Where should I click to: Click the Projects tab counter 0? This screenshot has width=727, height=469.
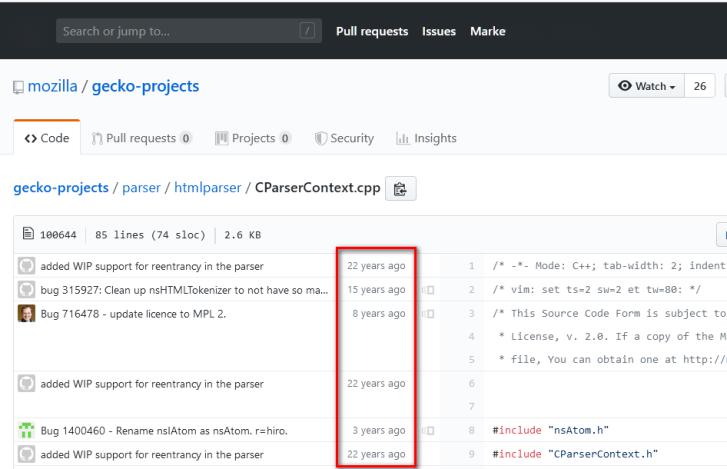(x=285, y=138)
